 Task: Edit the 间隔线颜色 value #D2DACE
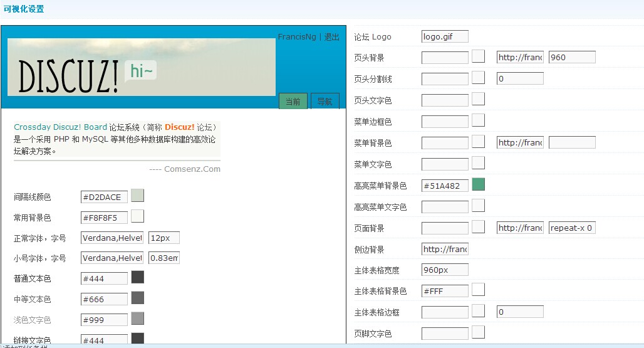click(105, 198)
